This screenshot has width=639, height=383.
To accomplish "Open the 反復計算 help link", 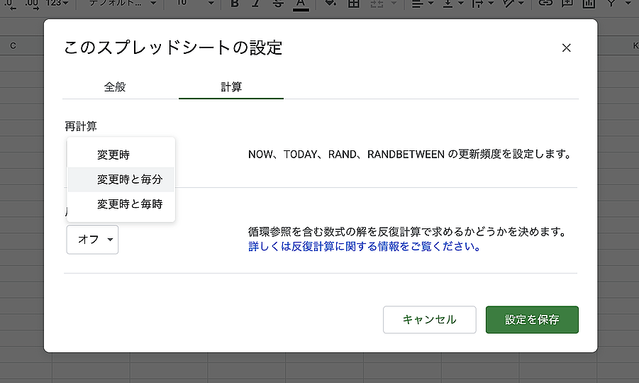I will point(364,247).
